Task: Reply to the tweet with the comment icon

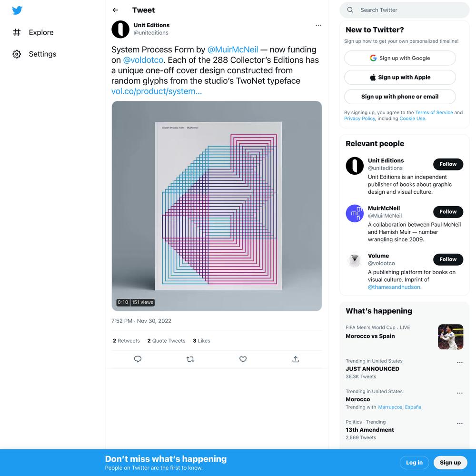Action: (x=138, y=359)
